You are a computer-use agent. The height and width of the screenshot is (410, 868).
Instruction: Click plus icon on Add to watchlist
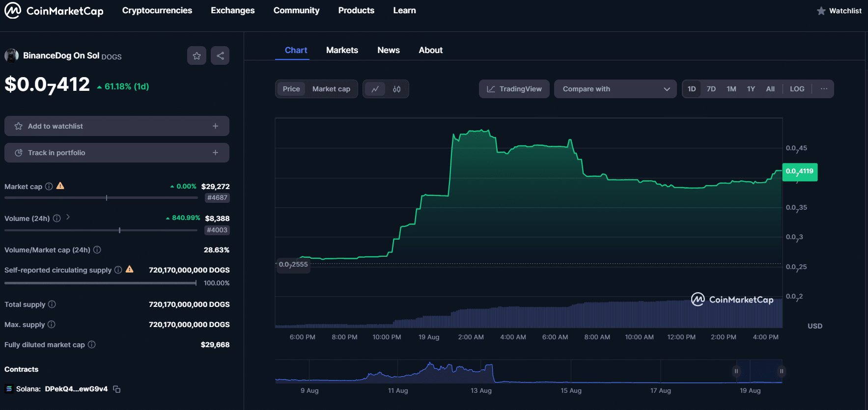(215, 126)
